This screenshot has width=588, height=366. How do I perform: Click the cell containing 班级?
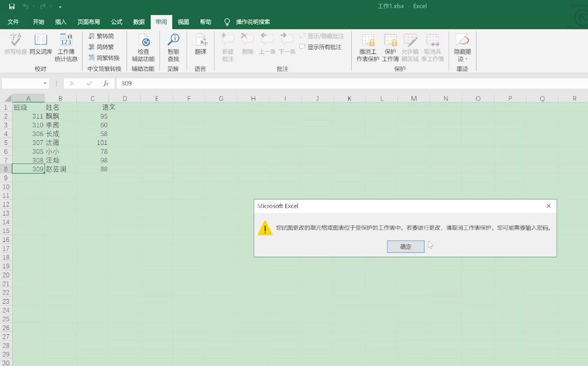click(x=28, y=107)
